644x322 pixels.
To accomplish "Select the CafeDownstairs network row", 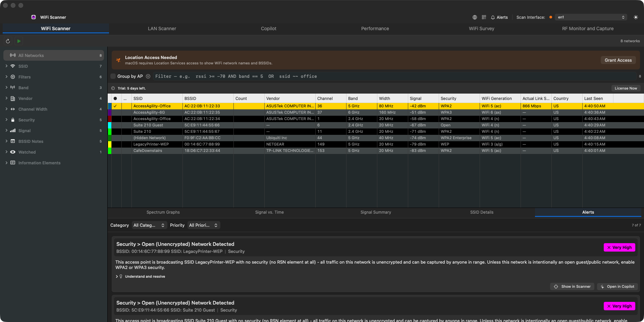I will 376,151.
